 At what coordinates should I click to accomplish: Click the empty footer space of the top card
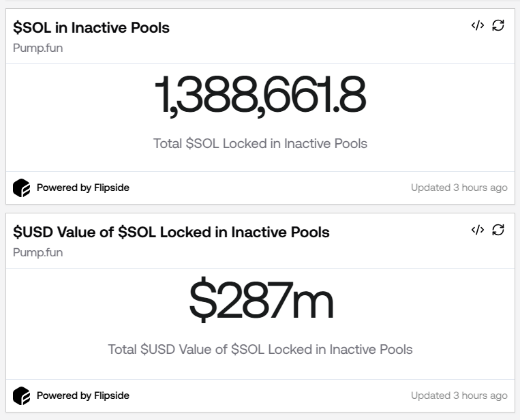tap(273, 187)
